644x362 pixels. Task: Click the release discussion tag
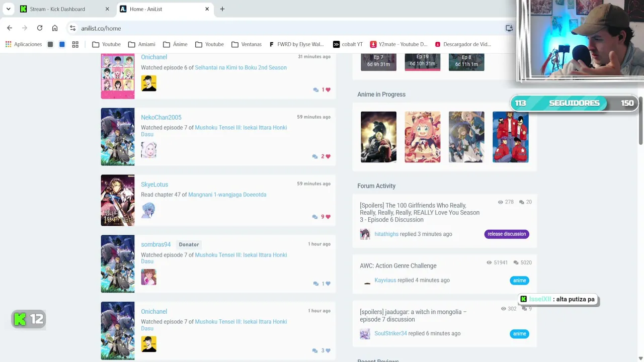coord(507,234)
